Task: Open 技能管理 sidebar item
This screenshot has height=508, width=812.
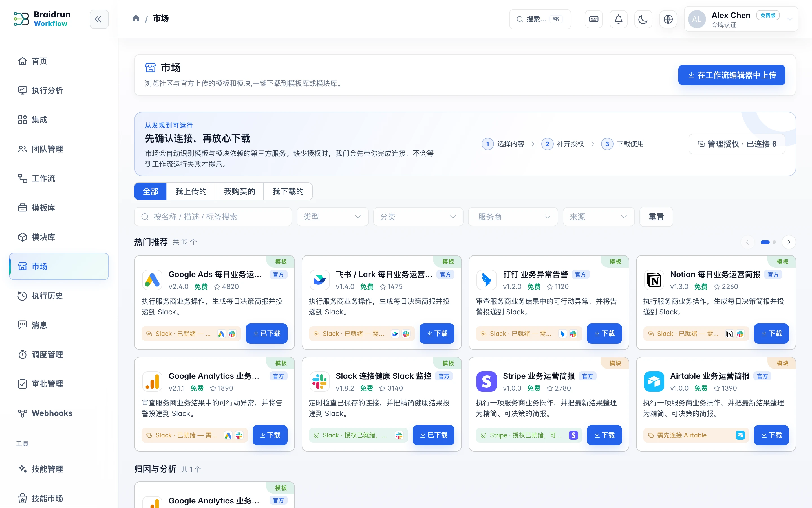Action: coord(59,469)
